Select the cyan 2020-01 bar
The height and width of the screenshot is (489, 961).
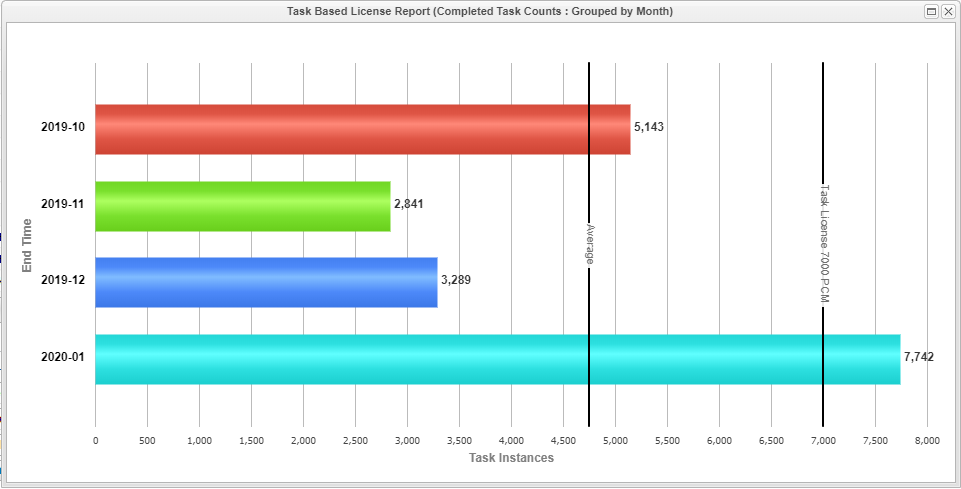coord(497,359)
